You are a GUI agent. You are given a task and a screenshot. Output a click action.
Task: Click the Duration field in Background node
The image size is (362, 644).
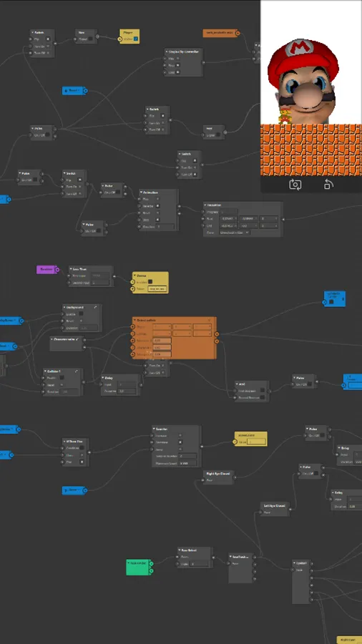pyautogui.click(x=89, y=328)
